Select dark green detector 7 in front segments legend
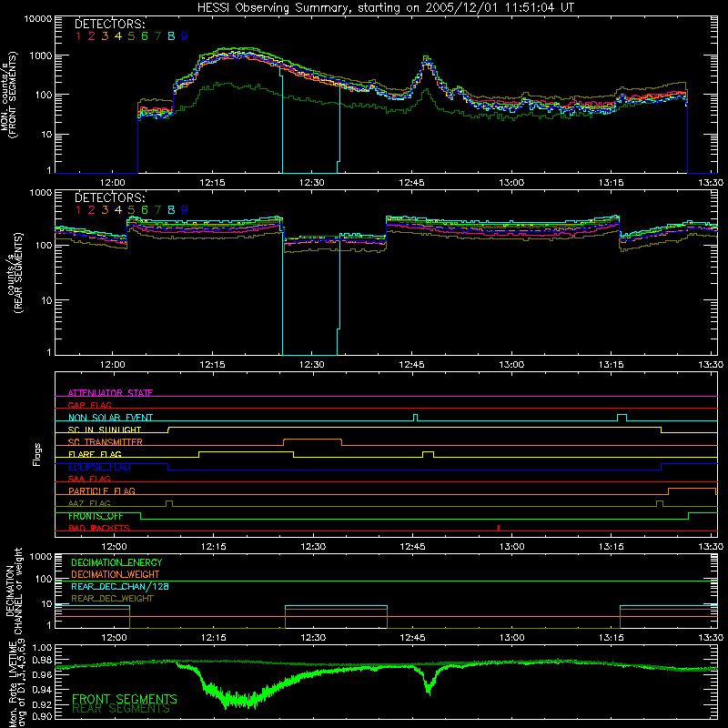The width and height of the screenshot is (728, 728). [157, 36]
